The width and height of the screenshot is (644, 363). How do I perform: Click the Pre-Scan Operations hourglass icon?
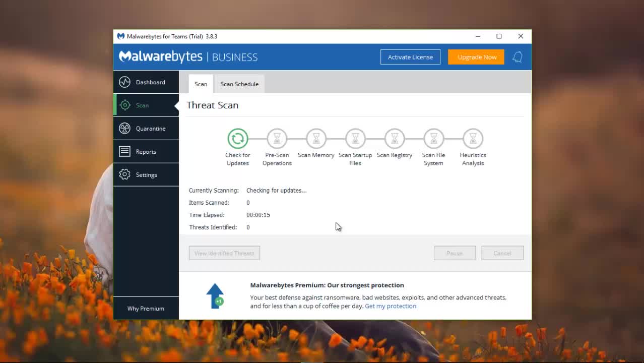(277, 138)
